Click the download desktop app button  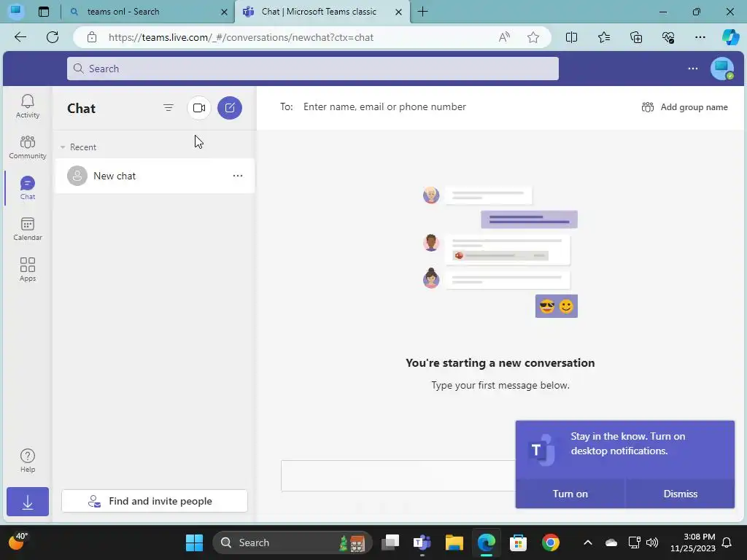click(28, 502)
